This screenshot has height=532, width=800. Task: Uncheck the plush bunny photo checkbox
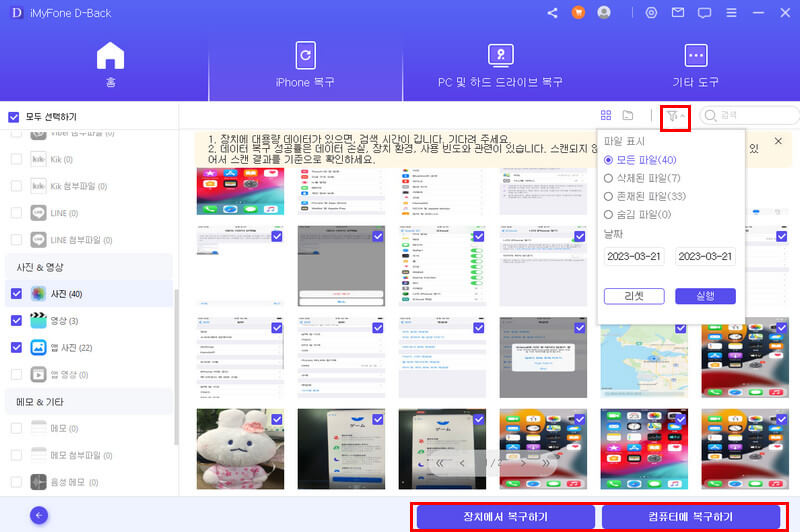pos(277,419)
